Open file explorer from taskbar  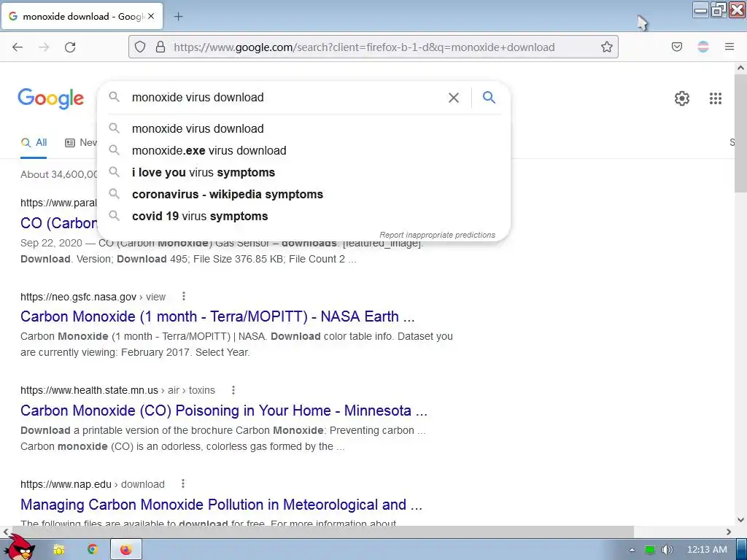pos(58,550)
